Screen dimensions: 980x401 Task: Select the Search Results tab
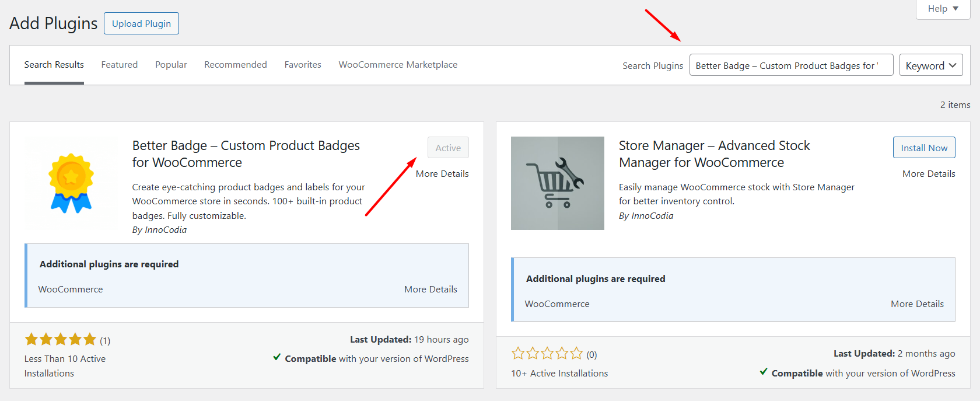tap(54, 65)
